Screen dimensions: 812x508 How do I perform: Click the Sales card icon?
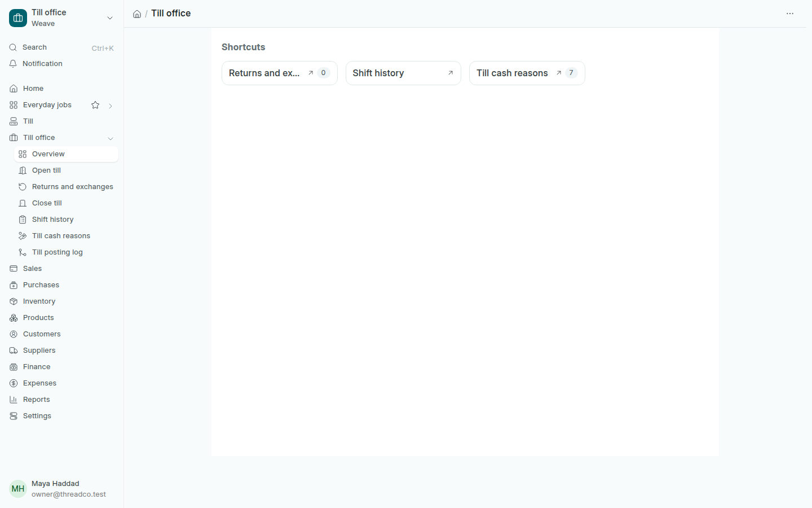(x=14, y=269)
